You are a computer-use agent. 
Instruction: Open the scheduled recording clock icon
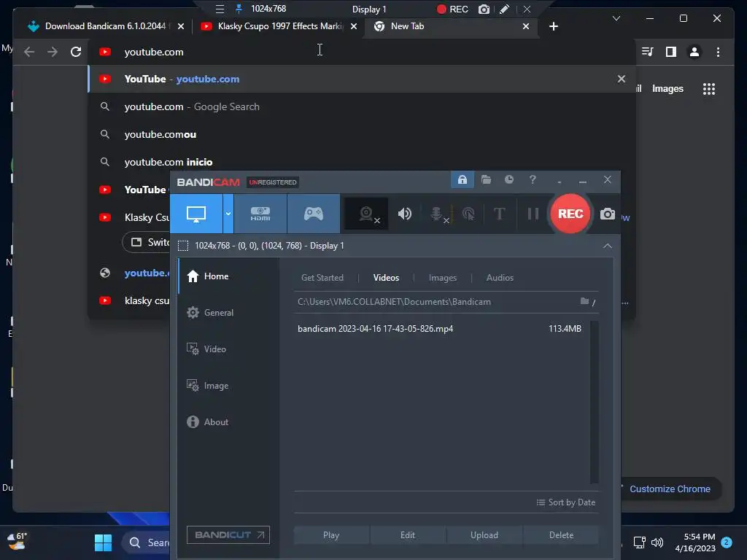tap(509, 179)
